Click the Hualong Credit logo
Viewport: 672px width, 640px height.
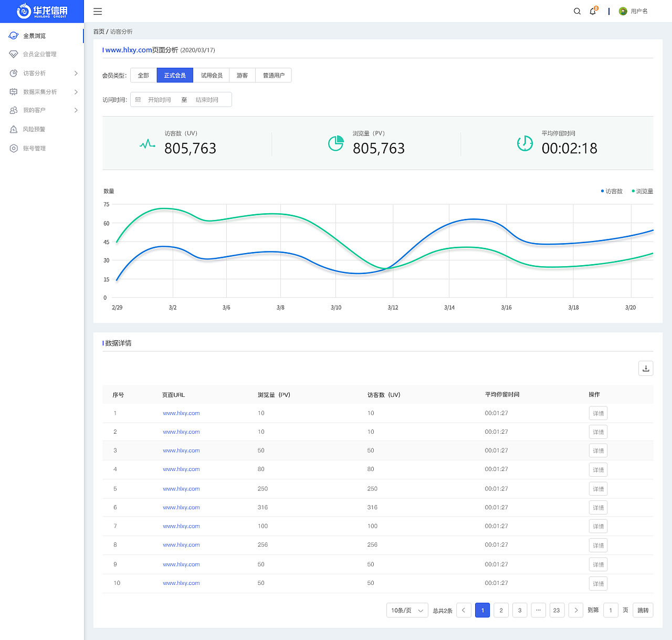42,11
